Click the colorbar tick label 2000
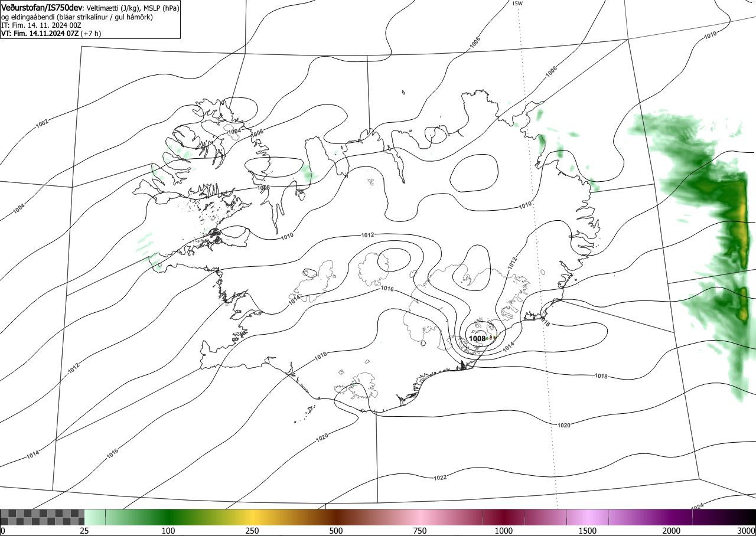756x536 pixels. pos(672,531)
